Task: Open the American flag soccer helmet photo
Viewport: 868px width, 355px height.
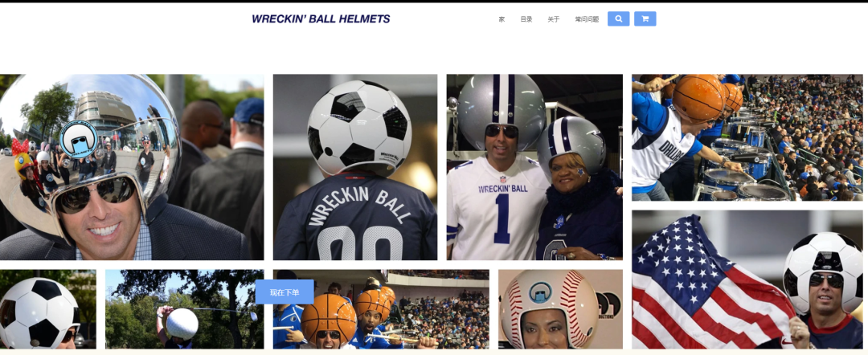Action: [747, 280]
